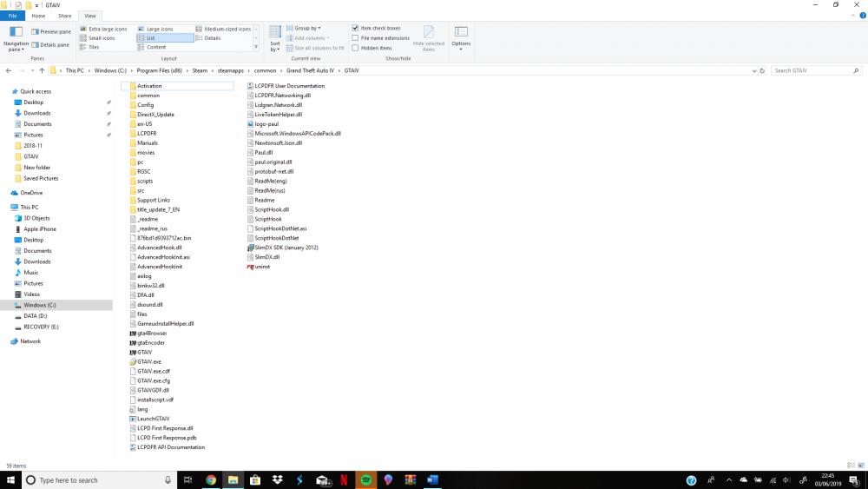
Task: Show hidden system tray icons
Action: click(728, 480)
